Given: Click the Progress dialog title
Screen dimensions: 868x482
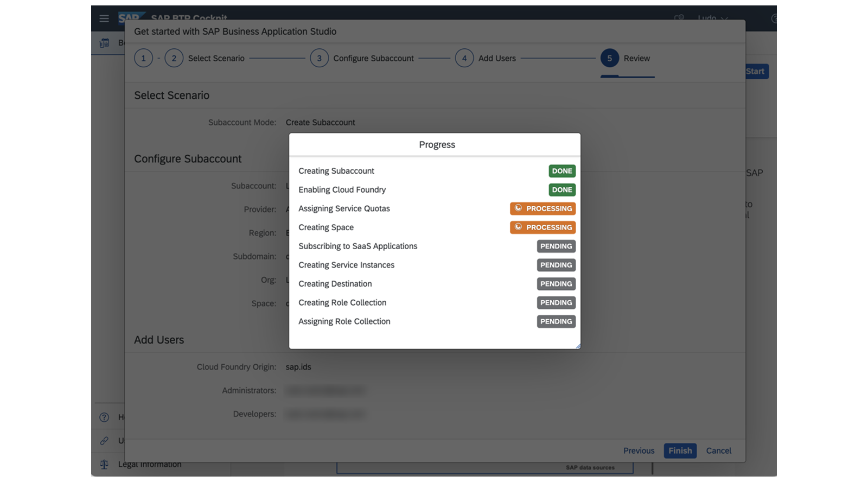Looking at the screenshot, I should [437, 145].
